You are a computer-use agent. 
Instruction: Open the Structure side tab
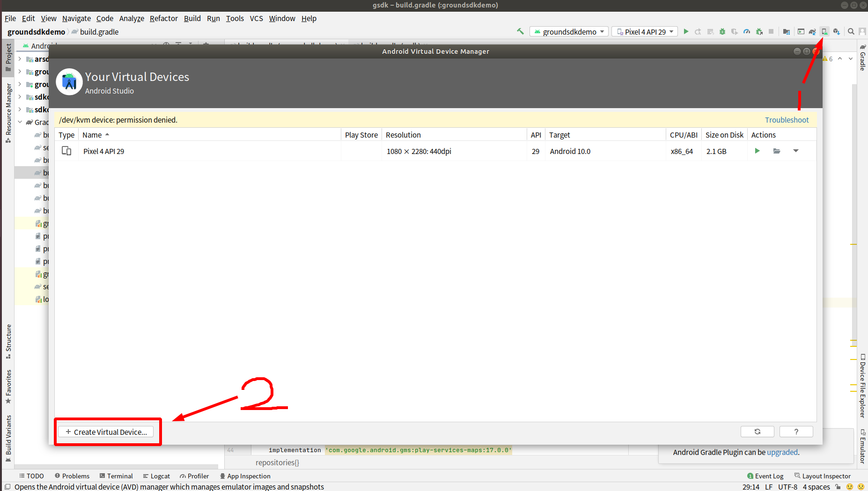click(x=8, y=341)
